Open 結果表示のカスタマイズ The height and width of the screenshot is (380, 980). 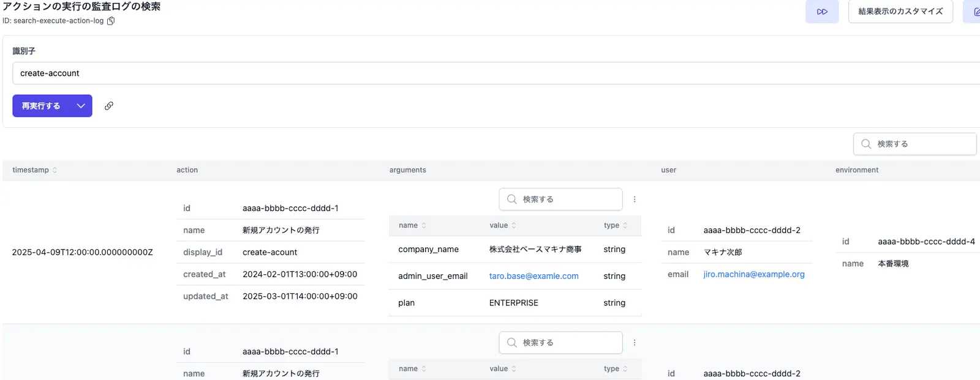(900, 12)
